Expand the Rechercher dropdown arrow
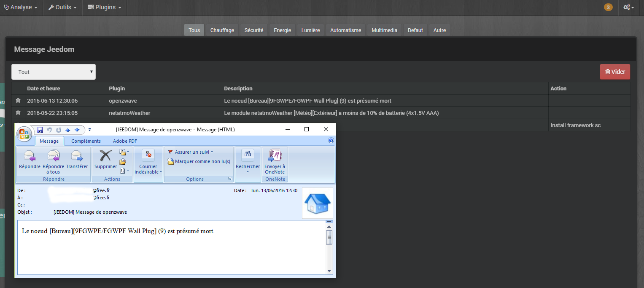644x288 pixels. [x=248, y=172]
